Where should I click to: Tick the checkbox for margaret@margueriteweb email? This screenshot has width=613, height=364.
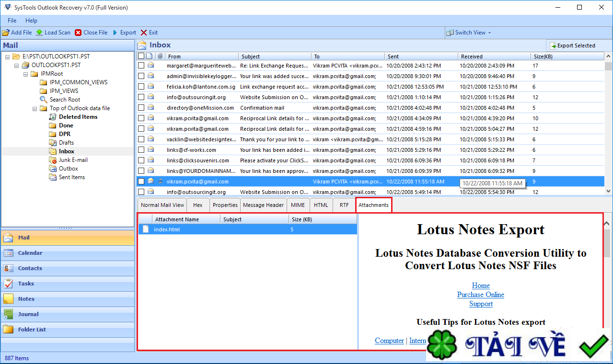141,66
